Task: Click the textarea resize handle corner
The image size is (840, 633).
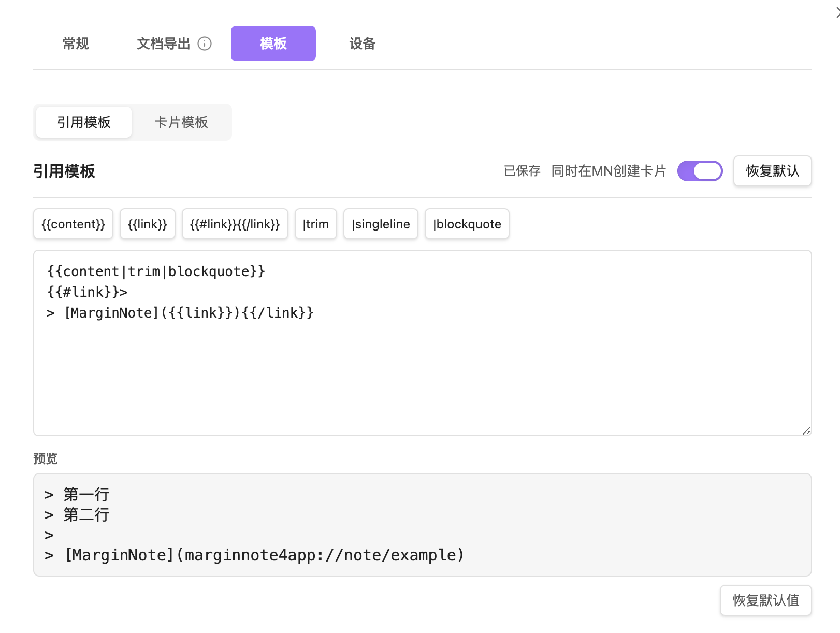Action: click(806, 430)
